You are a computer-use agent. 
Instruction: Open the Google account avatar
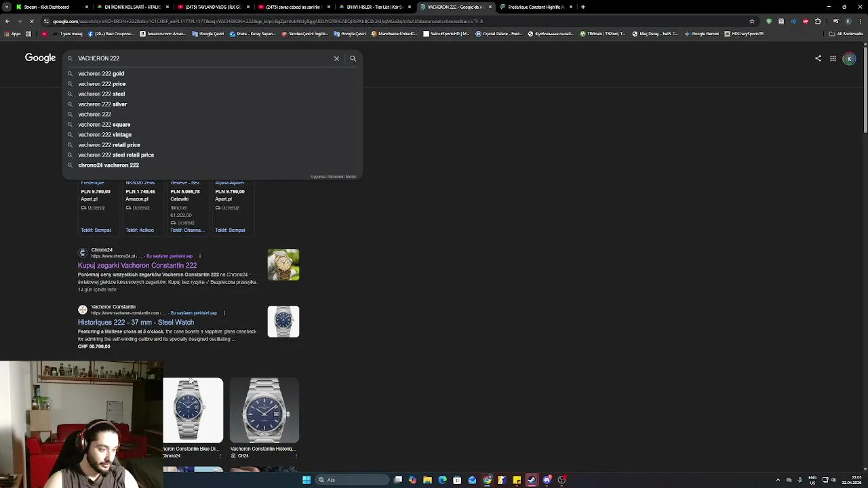849,58
